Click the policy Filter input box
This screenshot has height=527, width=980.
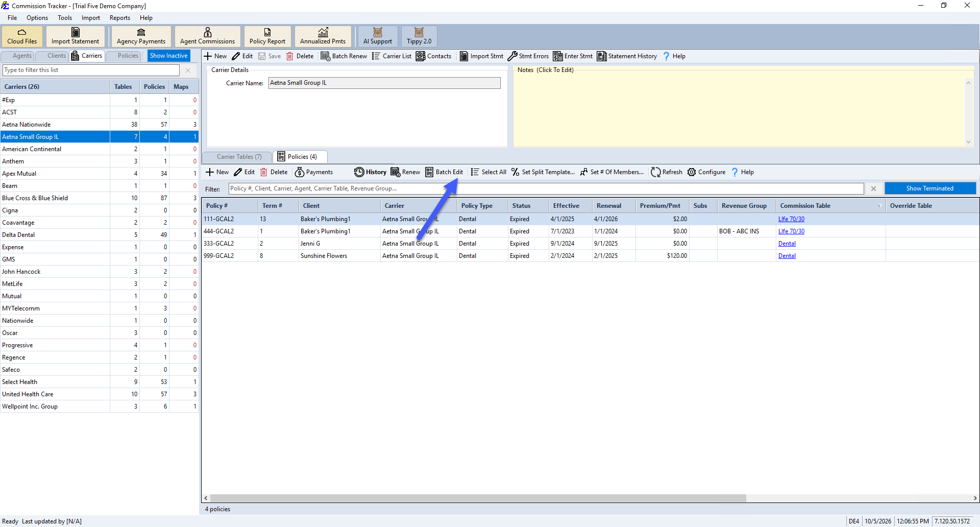pyautogui.click(x=546, y=188)
